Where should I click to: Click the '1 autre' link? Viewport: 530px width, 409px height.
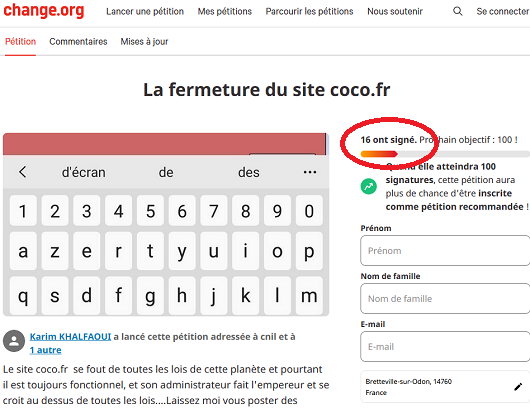[x=45, y=350]
